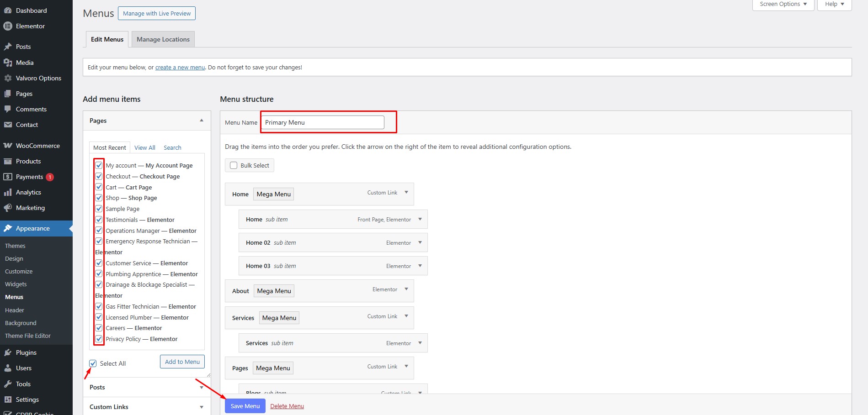Uncheck the Select All checkbox

click(93, 363)
